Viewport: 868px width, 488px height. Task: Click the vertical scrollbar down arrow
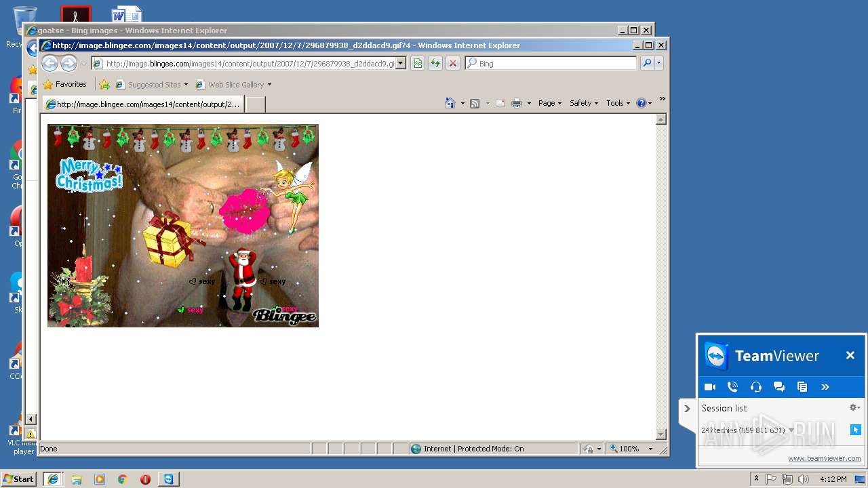(661, 434)
